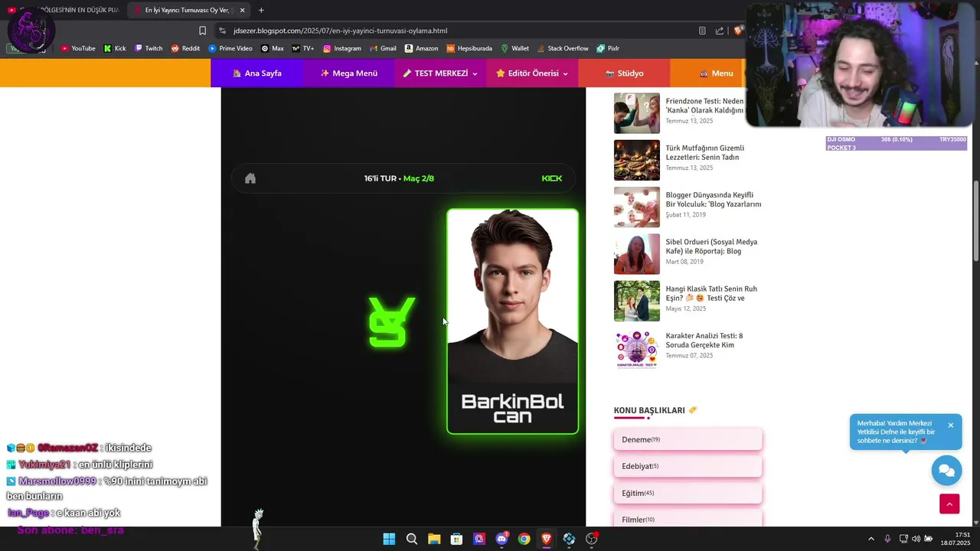
Task: Vote for the BarkinBolcan card
Action: pos(512,321)
